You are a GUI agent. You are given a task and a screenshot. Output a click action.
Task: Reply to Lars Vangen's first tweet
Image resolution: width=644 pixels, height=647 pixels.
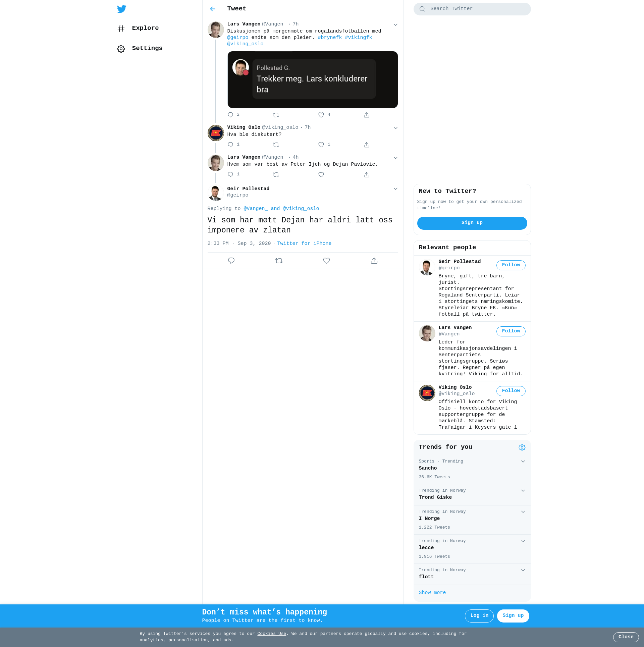click(230, 115)
